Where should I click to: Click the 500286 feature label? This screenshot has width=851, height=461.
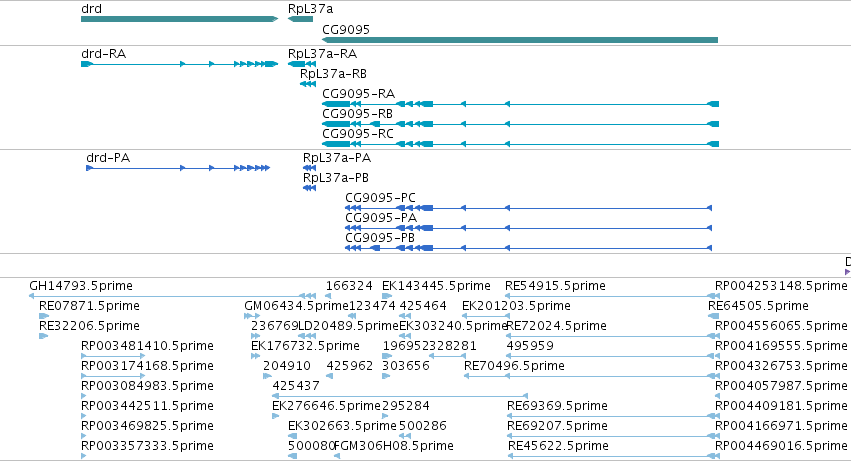(x=423, y=427)
